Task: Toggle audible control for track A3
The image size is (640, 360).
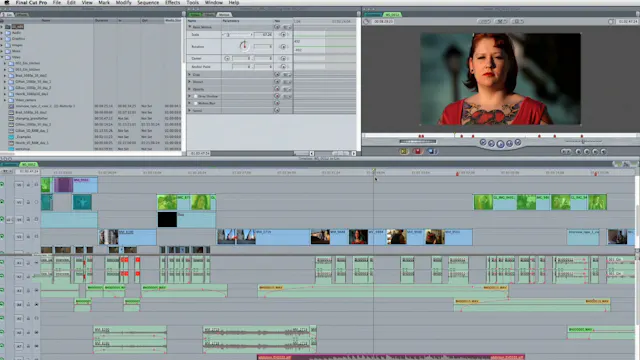Action: tap(2, 290)
